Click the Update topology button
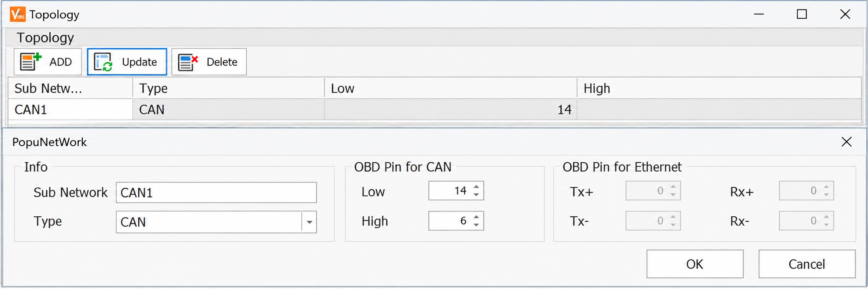 (127, 62)
